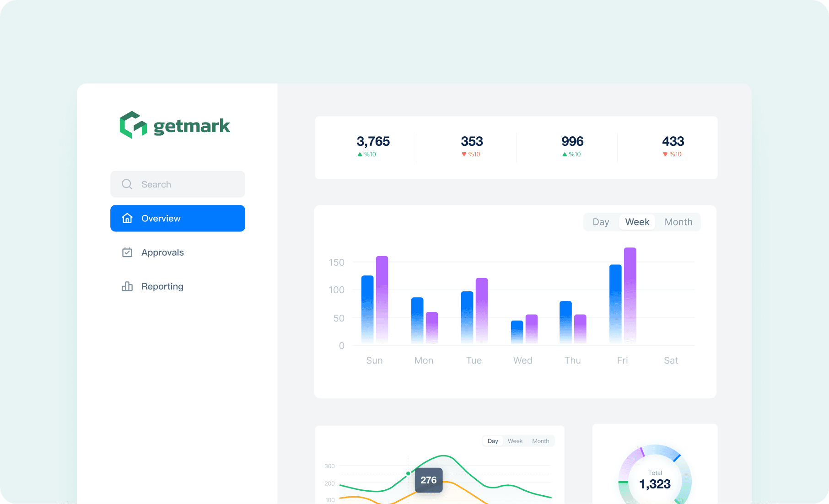Click the green line chart curve peak
Image resolution: width=829 pixels, height=504 pixels.
[x=443, y=456]
